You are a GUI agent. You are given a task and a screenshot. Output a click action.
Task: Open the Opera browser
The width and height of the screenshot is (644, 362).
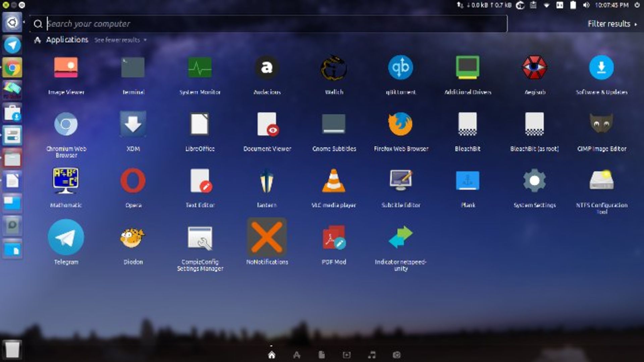pyautogui.click(x=133, y=181)
